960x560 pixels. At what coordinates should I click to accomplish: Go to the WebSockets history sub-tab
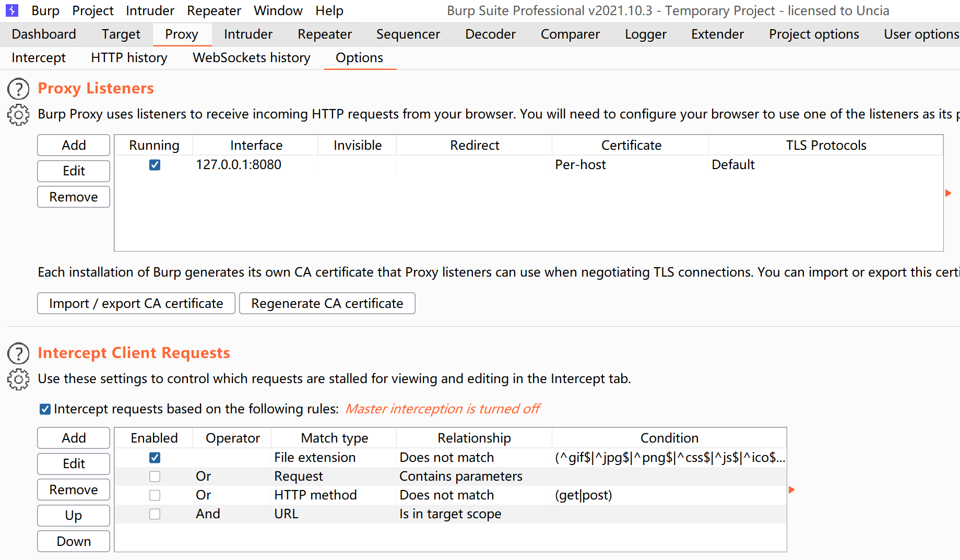pos(252,58)
